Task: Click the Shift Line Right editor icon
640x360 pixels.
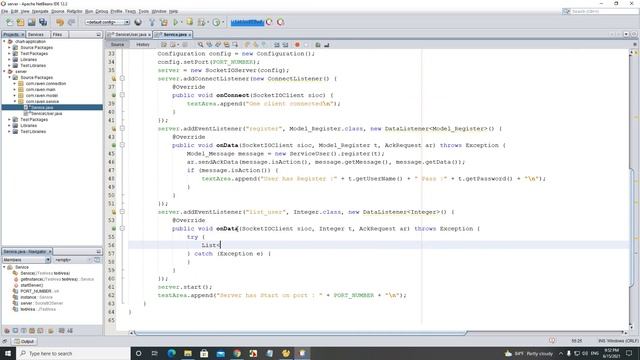Action: click(285, 44)
